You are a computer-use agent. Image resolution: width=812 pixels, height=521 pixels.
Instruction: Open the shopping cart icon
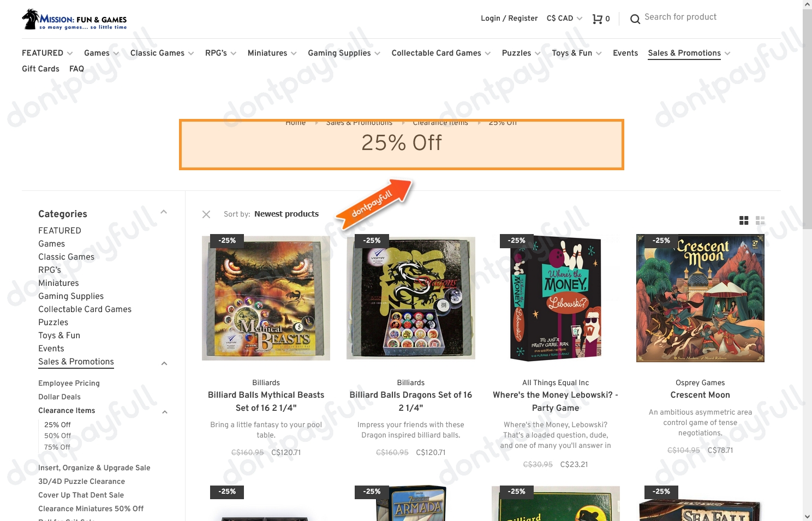coord(598,19)
